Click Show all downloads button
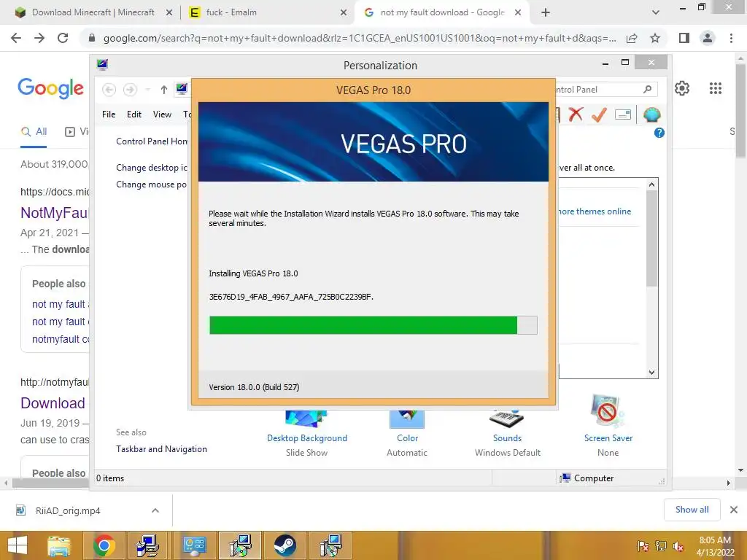The width and height of the screenshot is (747, 560). (692, 510)
